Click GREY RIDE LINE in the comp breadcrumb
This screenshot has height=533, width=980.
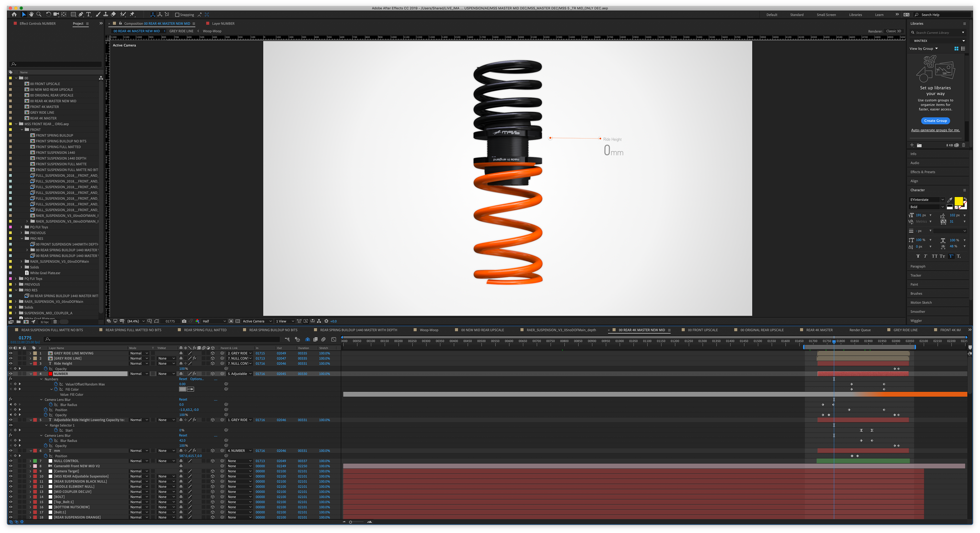pos(181,31)
